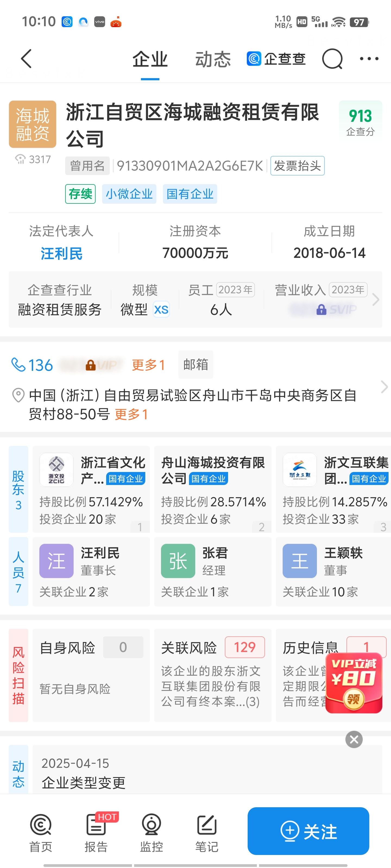Tap unified code 91330901MA2A2G6E7K
The image size is (391, 868).
[x=190, y=166]
